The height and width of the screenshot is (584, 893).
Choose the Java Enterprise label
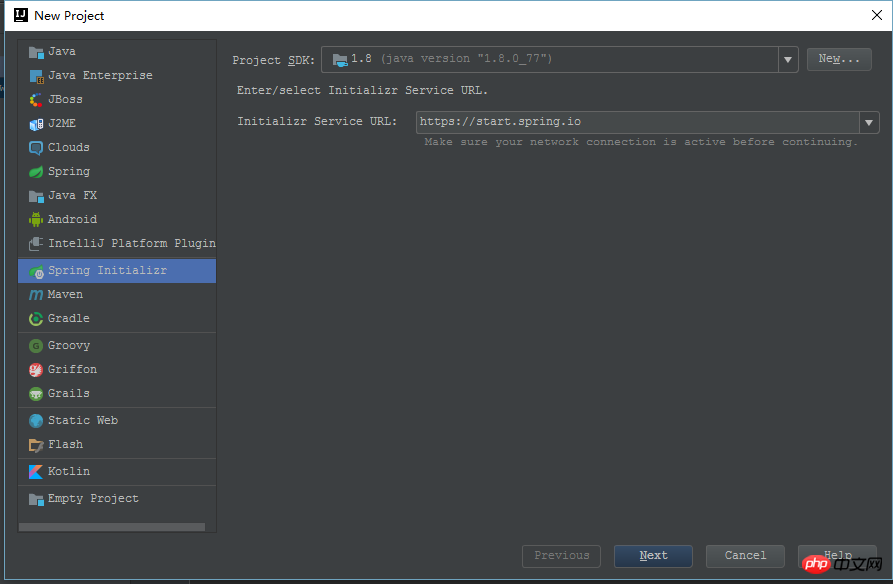tap(100, 75)
